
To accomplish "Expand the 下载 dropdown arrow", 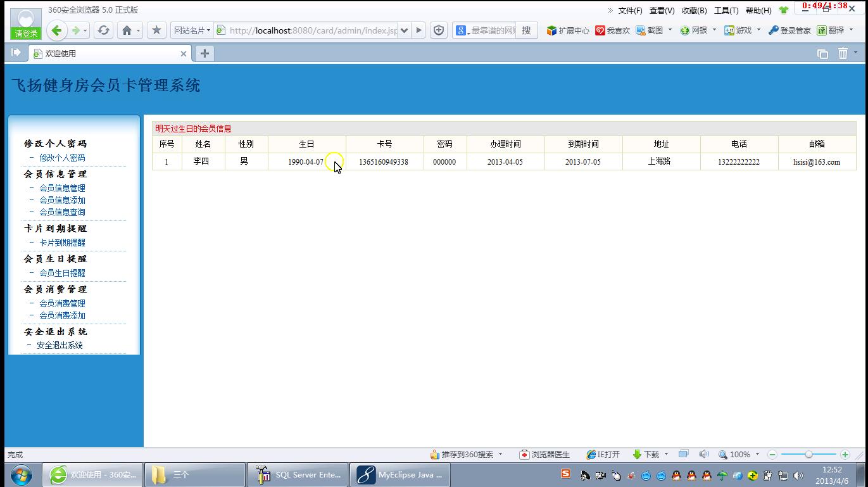I will [666, 454].
